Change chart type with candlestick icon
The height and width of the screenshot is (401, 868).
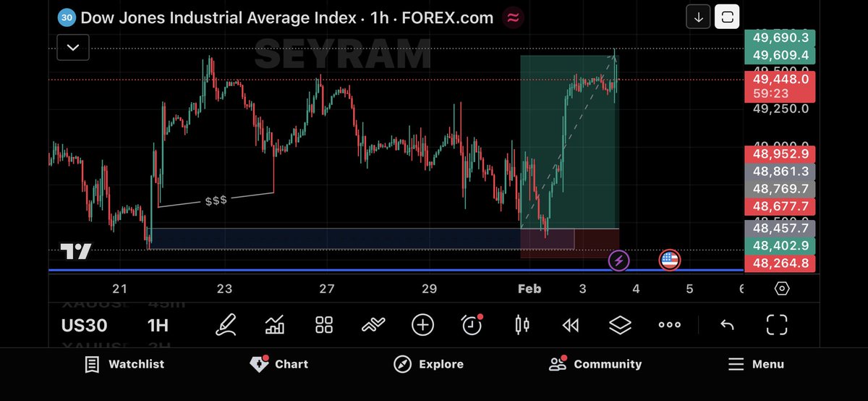pyautogui.click(x=522, y=325)
